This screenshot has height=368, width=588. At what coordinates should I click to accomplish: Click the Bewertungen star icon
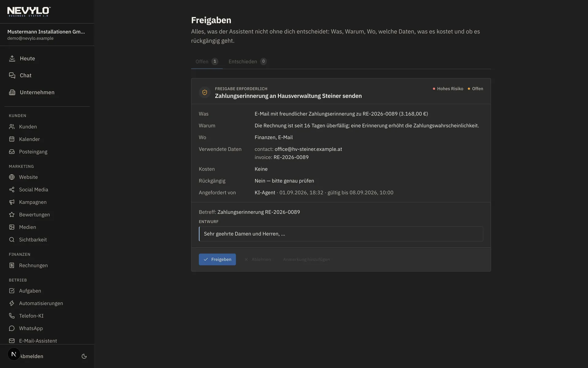(12, 215)
